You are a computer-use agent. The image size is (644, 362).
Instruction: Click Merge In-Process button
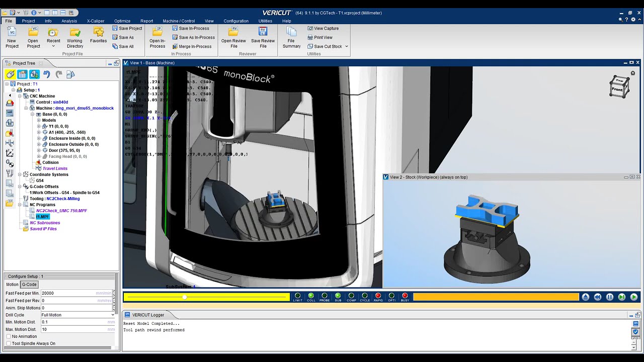(192, 46)
